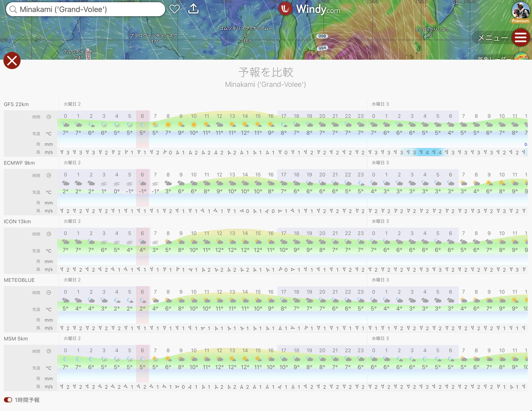Image resolution: width=532 pixels, height=411 pixels.
Task: Click the clock icon in METEOBLUE row
Action: [49, 292]
